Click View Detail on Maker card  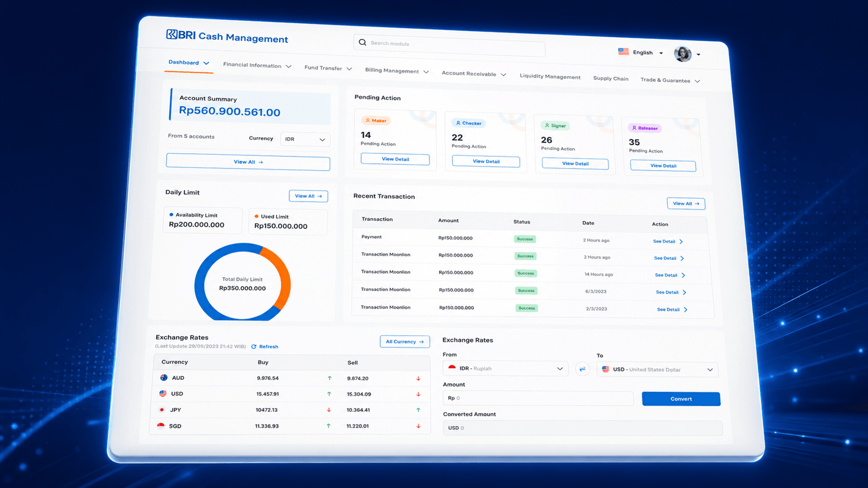pyautogui.click(x=395, y=159)
